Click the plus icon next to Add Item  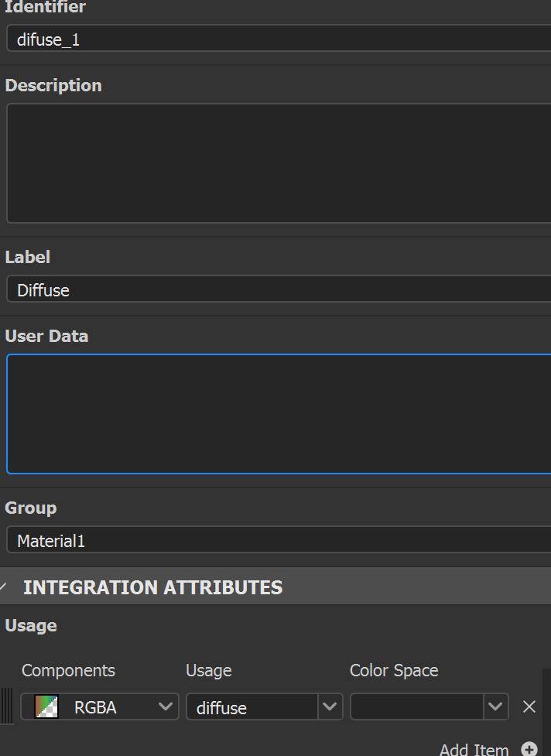click(x=529, y=749)
